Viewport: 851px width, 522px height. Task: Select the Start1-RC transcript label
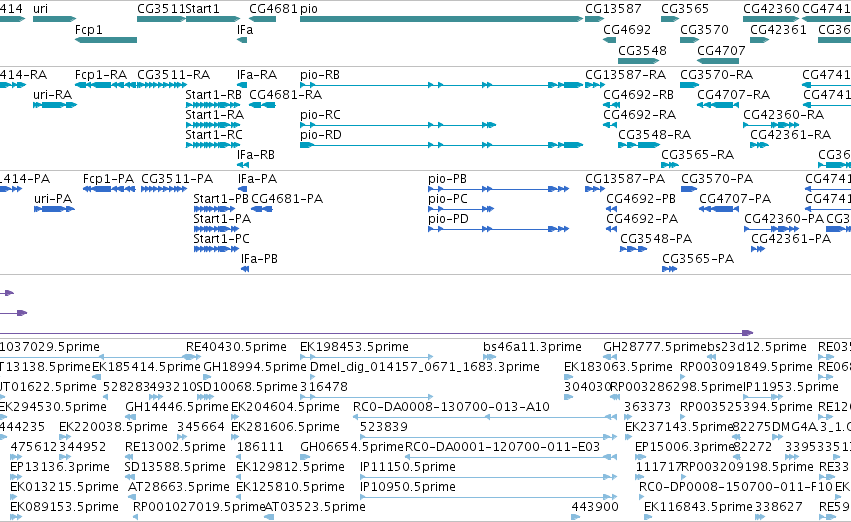click(x=214, y=135)
